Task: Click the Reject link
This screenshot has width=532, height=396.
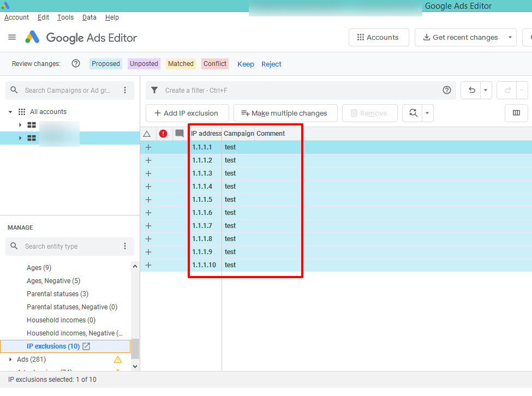Action: pyautogui.click(x=271, y=64)
